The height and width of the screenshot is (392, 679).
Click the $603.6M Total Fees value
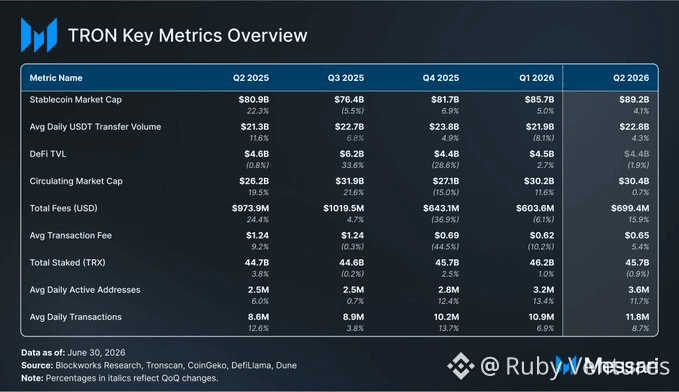click(x=535, y=208)
